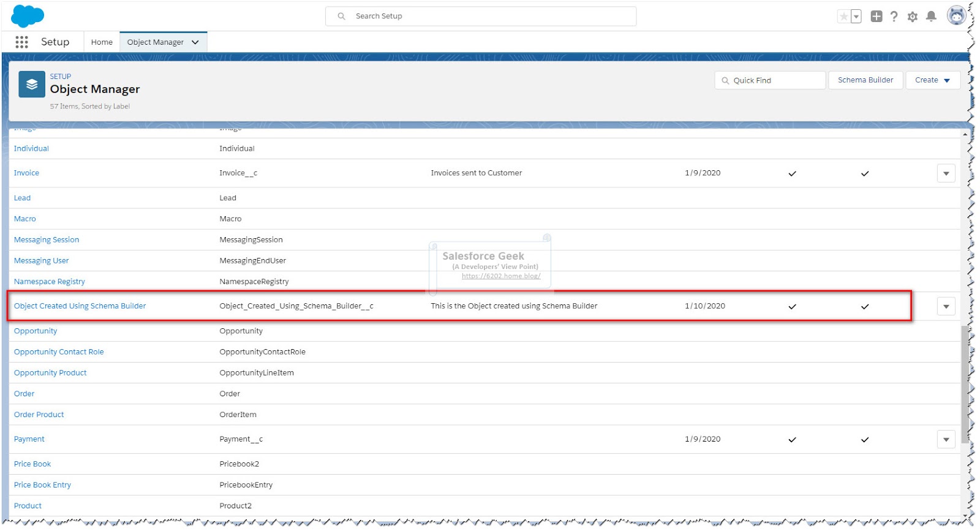This screenshot has height=531, width=980.
Task: Open Schema Builder
Action: click(865, 80)
